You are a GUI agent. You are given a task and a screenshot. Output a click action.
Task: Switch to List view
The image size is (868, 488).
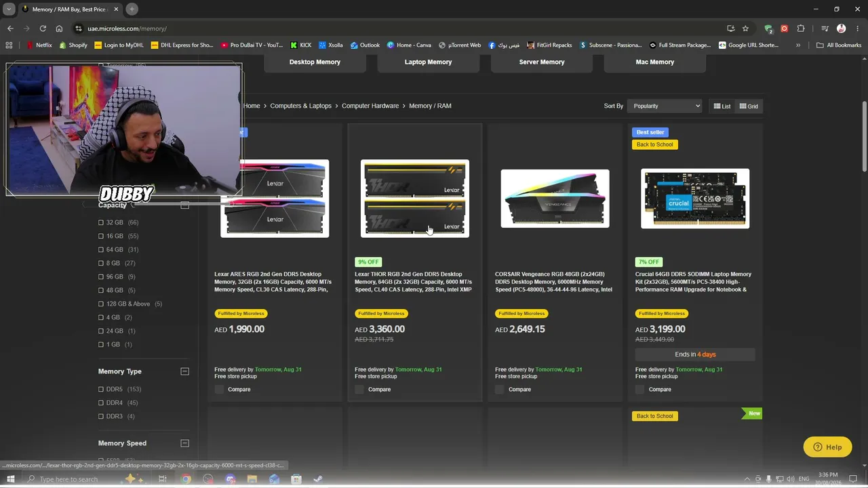[x=722, y=106]
